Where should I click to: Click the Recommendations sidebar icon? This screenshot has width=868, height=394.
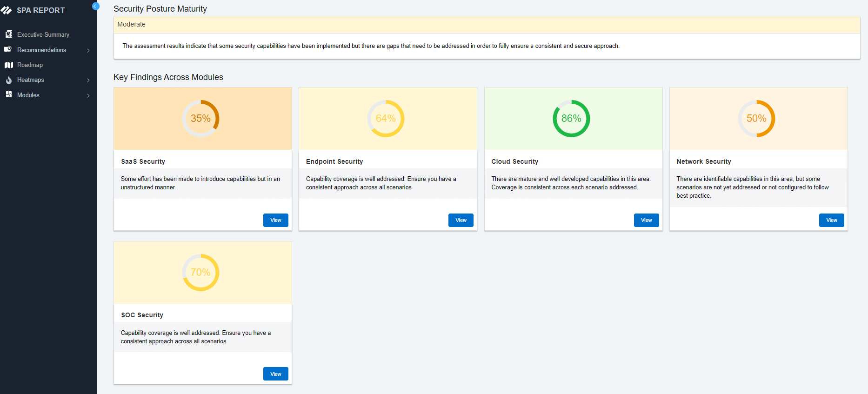8,49
